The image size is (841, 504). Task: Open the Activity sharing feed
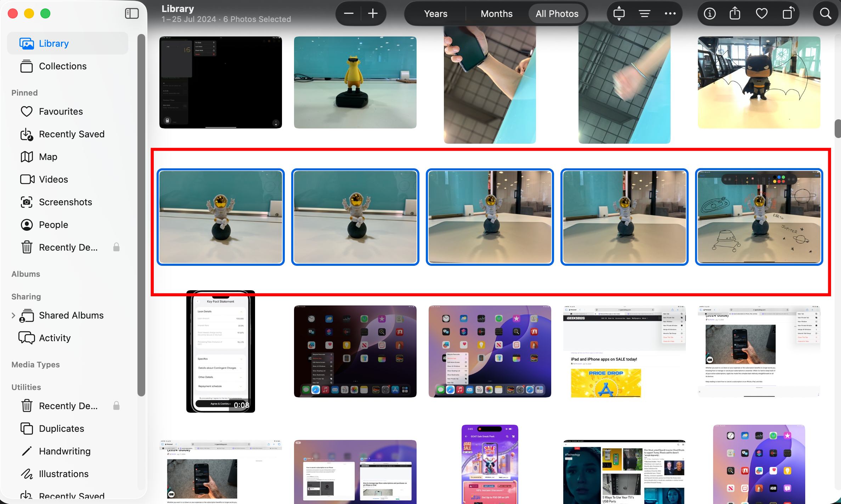pos(68,338)
